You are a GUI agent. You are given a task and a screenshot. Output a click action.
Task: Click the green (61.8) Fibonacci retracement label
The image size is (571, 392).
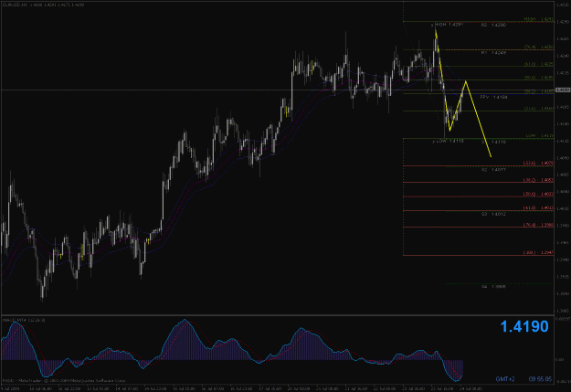[539, 64]
